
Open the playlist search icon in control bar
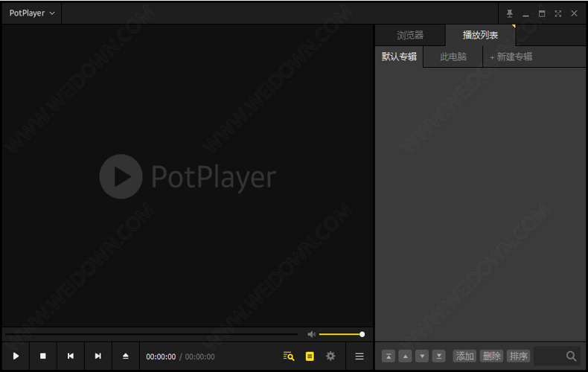pyautogui.click(x=289, y=356)
